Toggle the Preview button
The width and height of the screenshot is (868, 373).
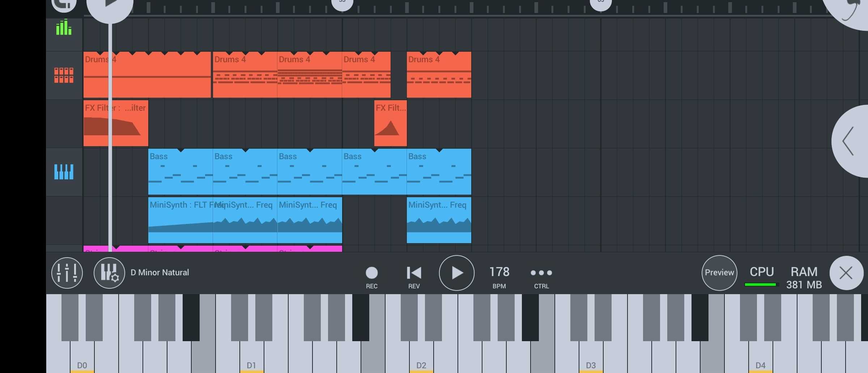(x=719, y=273)
